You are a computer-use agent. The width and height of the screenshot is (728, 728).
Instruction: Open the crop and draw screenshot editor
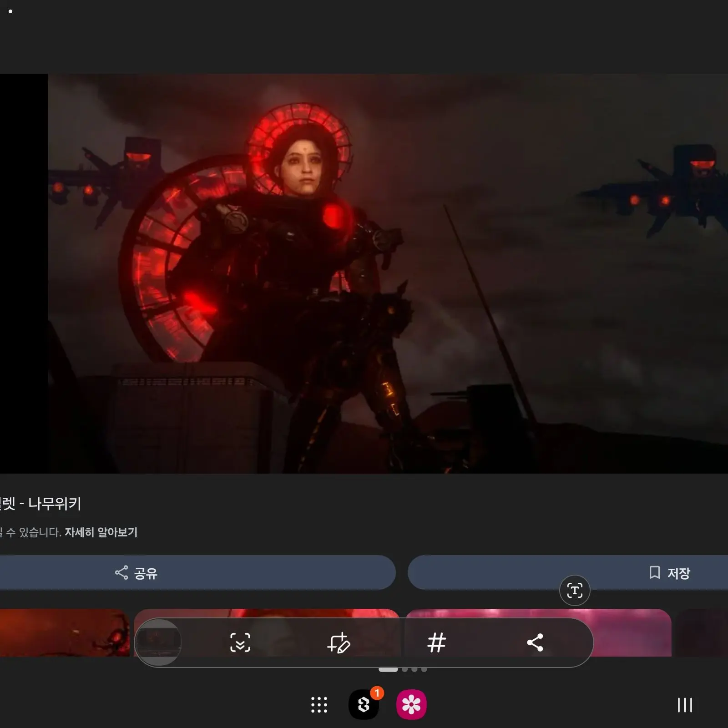click(x=339, y=642)
